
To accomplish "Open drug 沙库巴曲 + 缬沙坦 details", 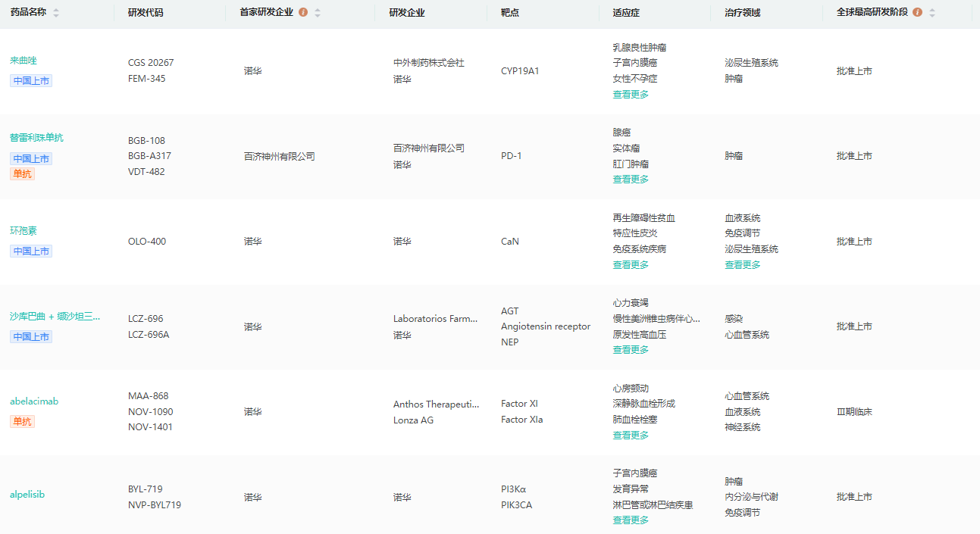I will tap(55, 317).
